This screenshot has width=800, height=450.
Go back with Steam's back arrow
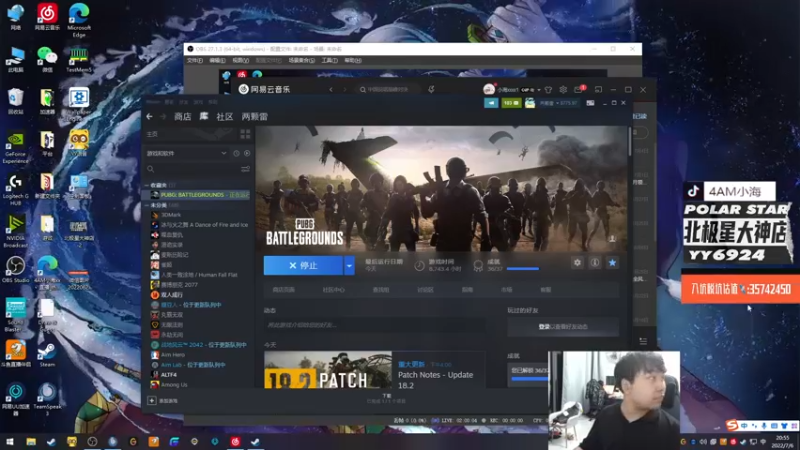click(149, 116)
